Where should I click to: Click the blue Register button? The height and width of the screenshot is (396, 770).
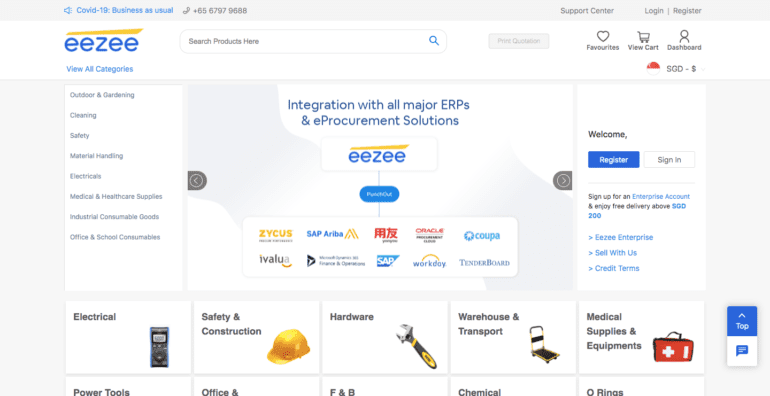tap(613, 160)
